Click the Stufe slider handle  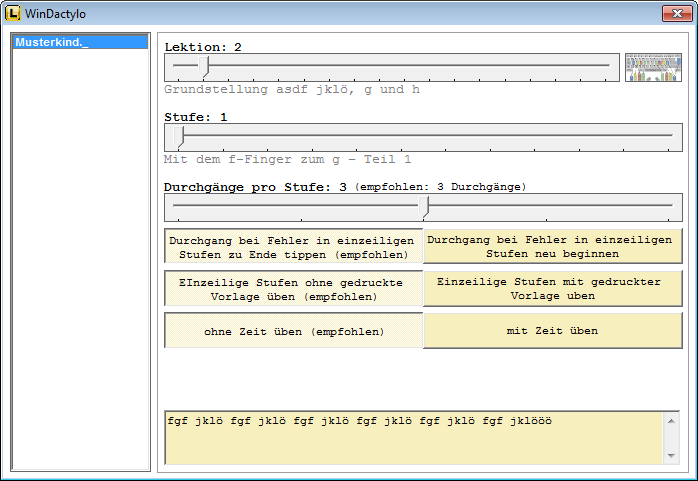point(180,136)
